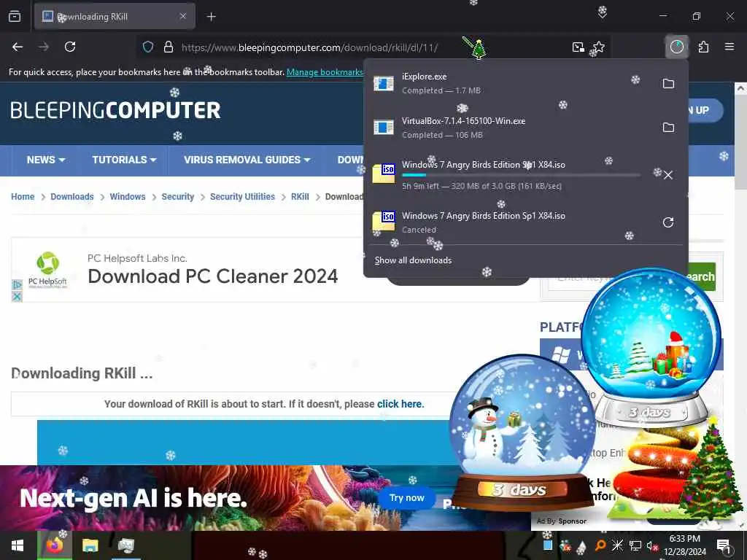Open the Windows breadcrumb link
The width and height of the screenshot is (747, 560).
click(x=127, y=197)
